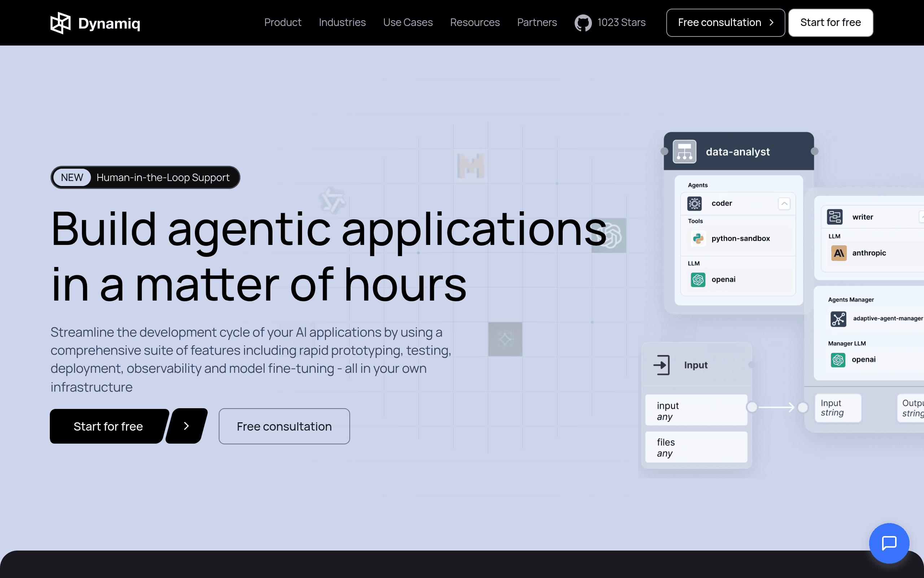Click the hero Free consultation button
The width and height of the screenshot is (924, 578).
(284, 426)
